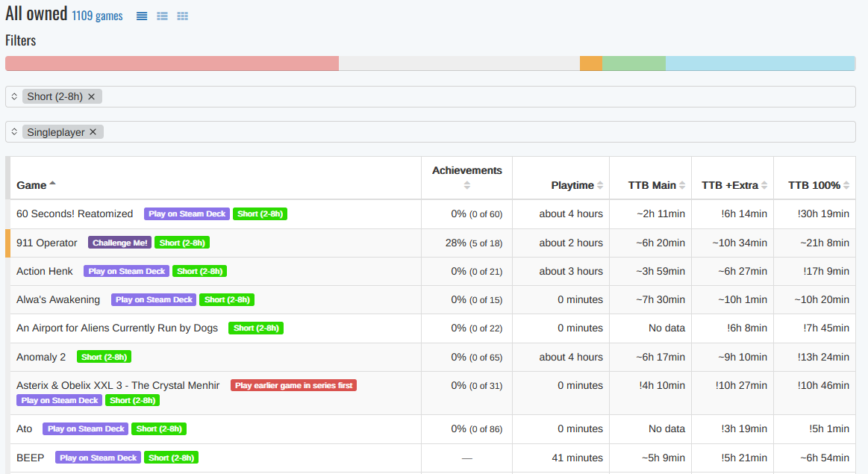
Task: Open Ato game entry
Action: pos(25,428)
